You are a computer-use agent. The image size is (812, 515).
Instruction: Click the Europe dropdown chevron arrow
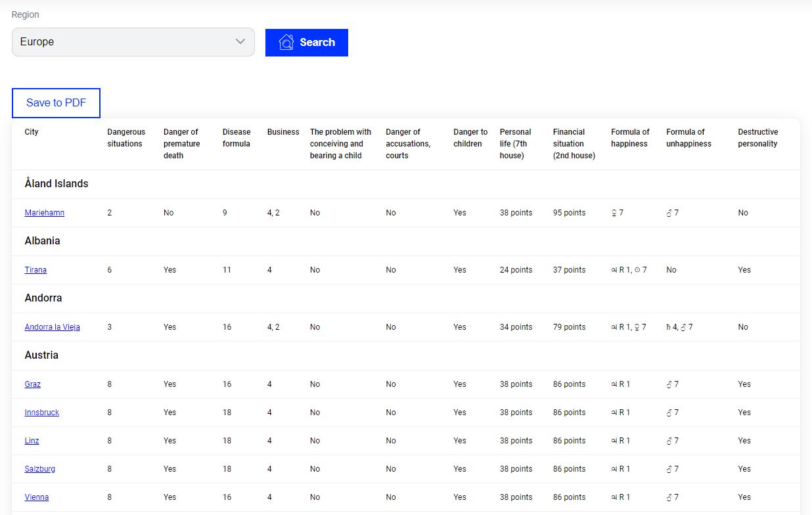pyautogui.click(x=240, y=42)
